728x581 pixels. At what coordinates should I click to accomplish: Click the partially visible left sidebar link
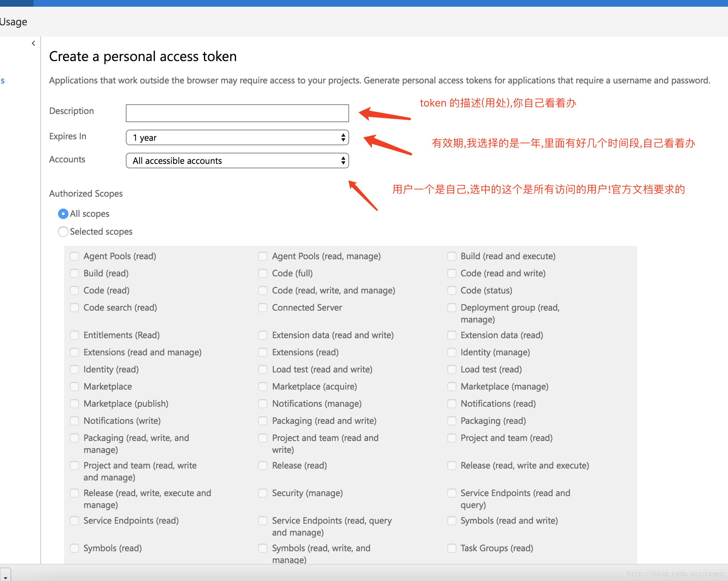pyautogui.click(x=3, y=81)
